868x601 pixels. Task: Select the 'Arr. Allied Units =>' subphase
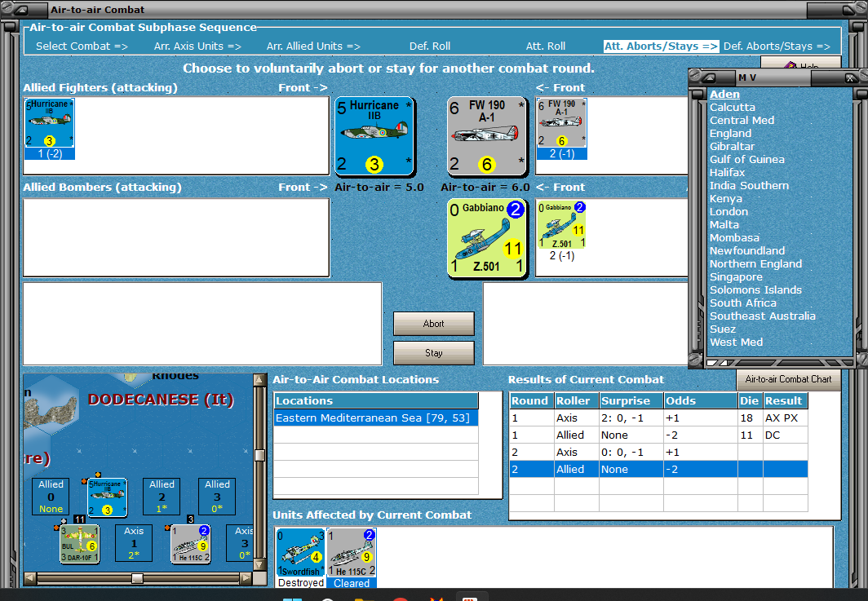tap(313, 46)
